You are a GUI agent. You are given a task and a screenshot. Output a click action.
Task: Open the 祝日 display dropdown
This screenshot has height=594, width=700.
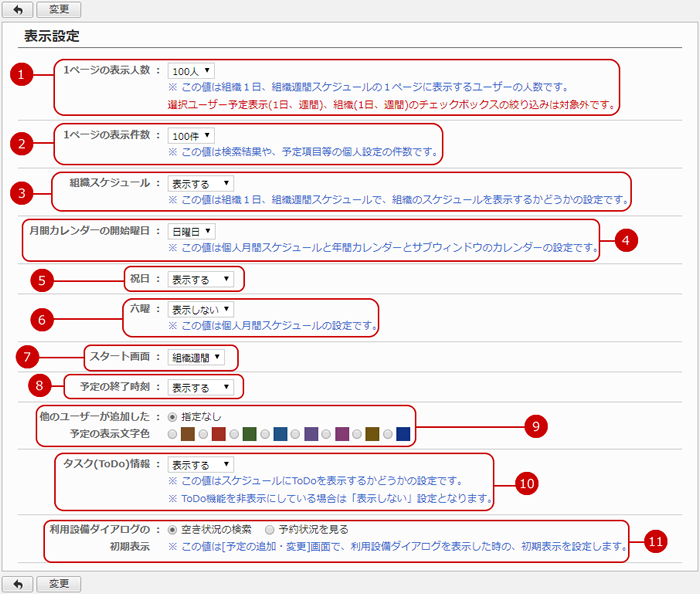[x=200, y=279]
